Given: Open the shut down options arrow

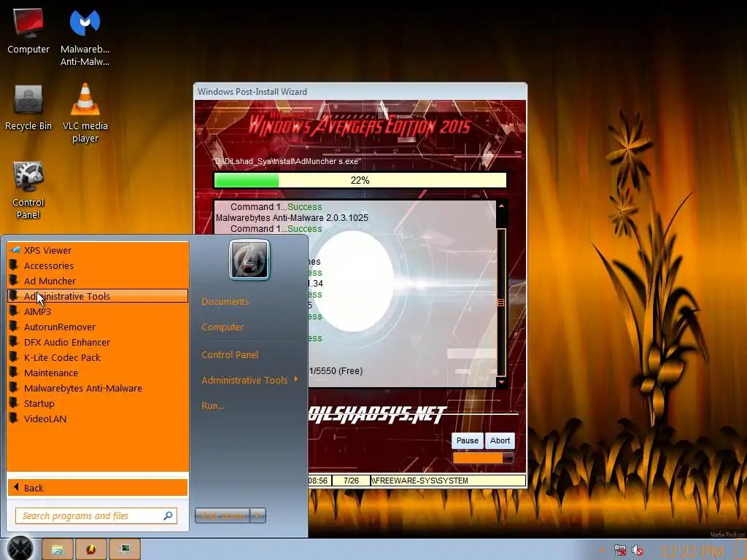Looking at the screenshot, I should point(258,516).
